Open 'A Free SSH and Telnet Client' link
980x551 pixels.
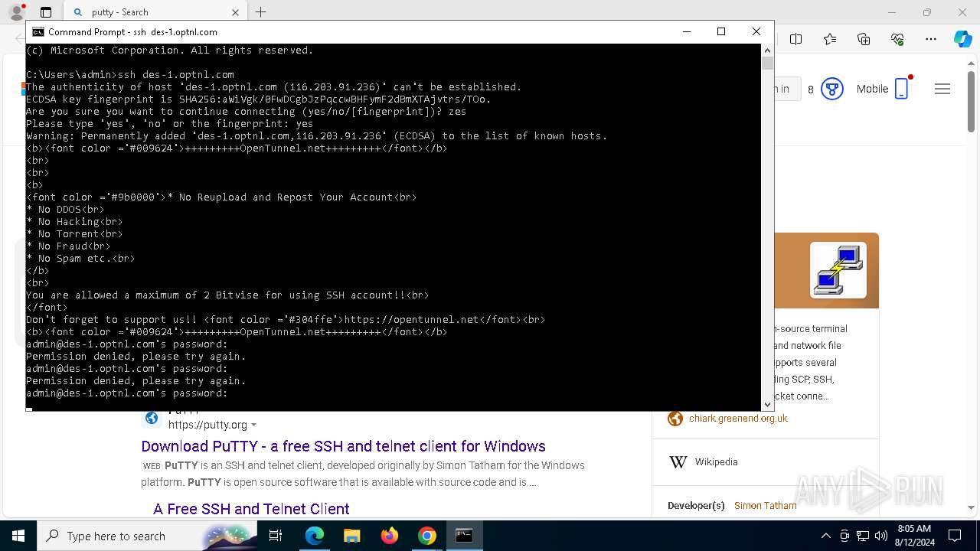(x=251, y=509)
